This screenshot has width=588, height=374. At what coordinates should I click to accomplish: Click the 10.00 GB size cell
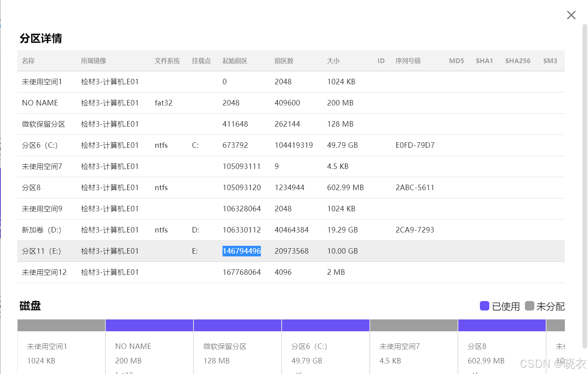pyautogui.click(x=342, y=251)
